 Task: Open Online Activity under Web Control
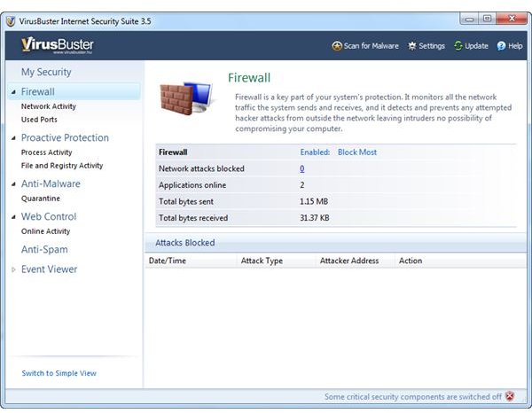point(45,231)
